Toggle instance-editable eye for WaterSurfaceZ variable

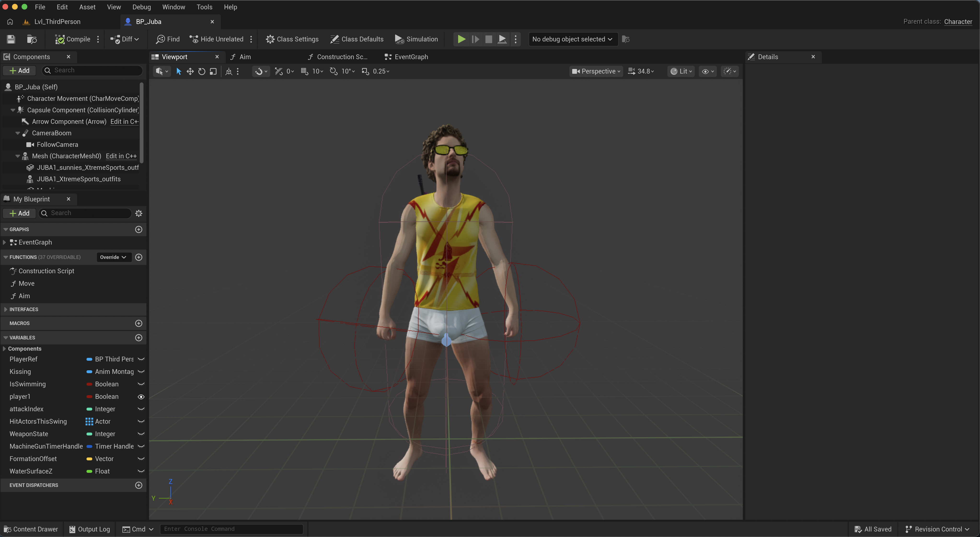click(x=141, y=471)
